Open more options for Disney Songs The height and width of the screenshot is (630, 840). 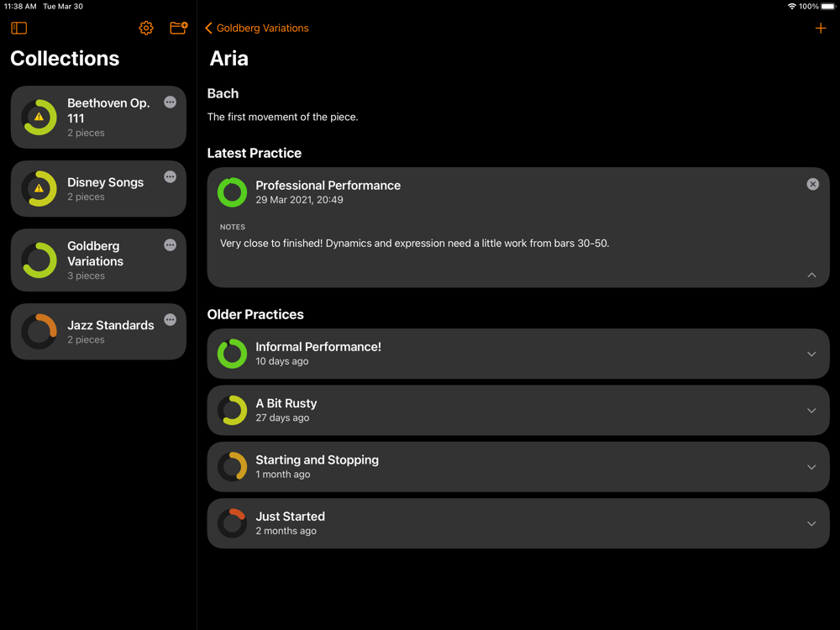[170, 176]
